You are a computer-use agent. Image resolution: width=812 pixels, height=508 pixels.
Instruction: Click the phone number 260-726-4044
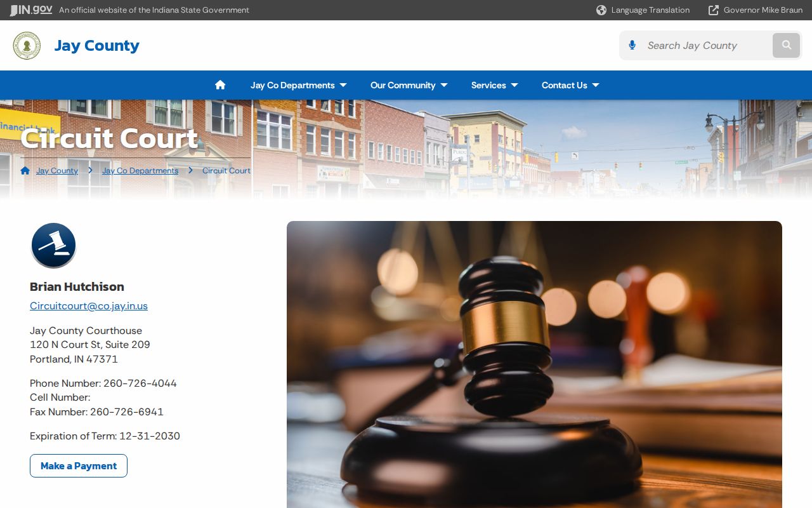140,384
